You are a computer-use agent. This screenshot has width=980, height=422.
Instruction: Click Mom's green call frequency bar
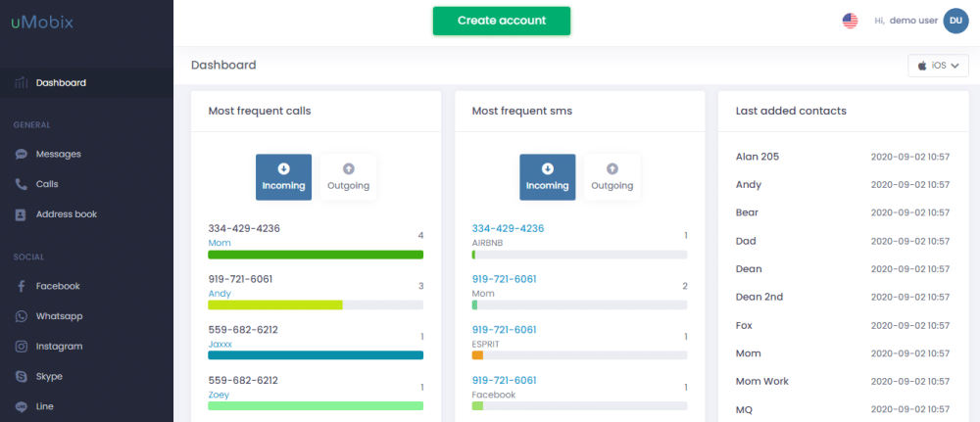pos(316,255)
